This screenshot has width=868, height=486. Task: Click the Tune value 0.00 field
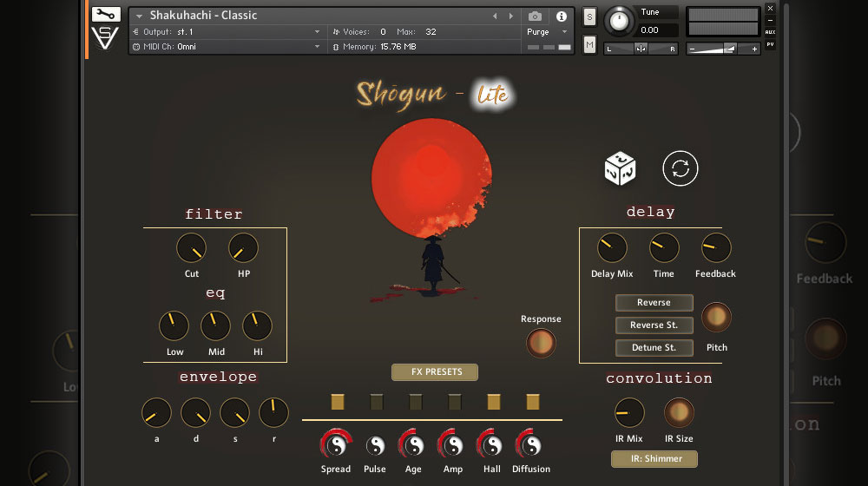[x=656, y=30]
